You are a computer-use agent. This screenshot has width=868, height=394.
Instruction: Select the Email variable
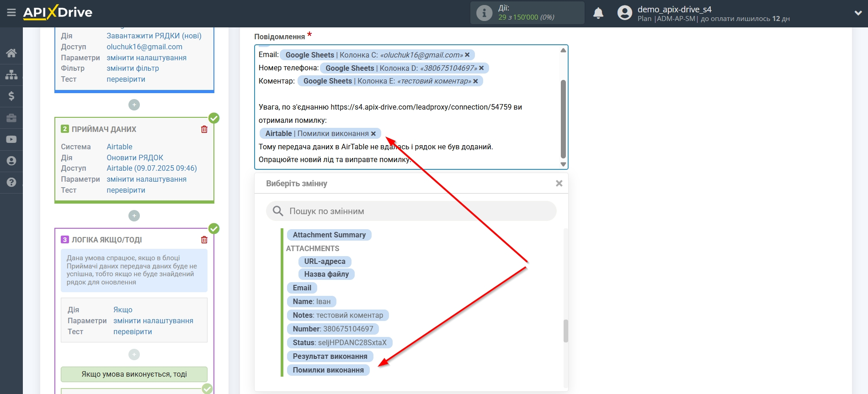tap(302, 288)
